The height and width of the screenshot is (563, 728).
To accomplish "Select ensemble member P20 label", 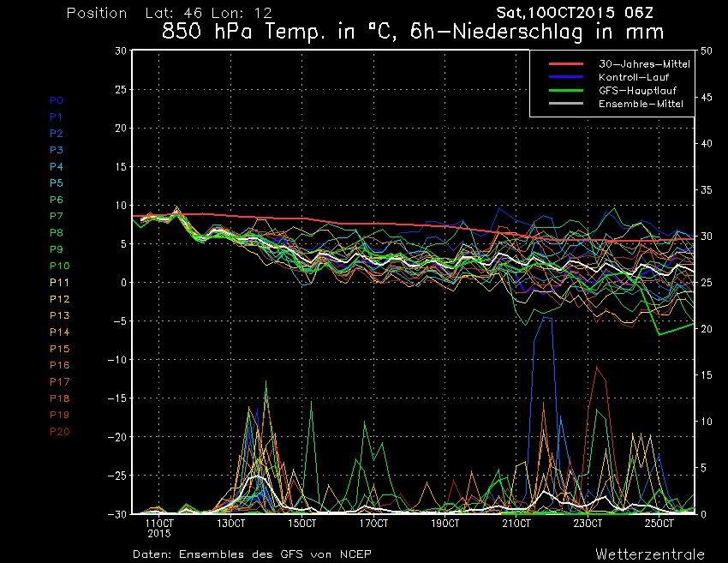I will (58, 431).
